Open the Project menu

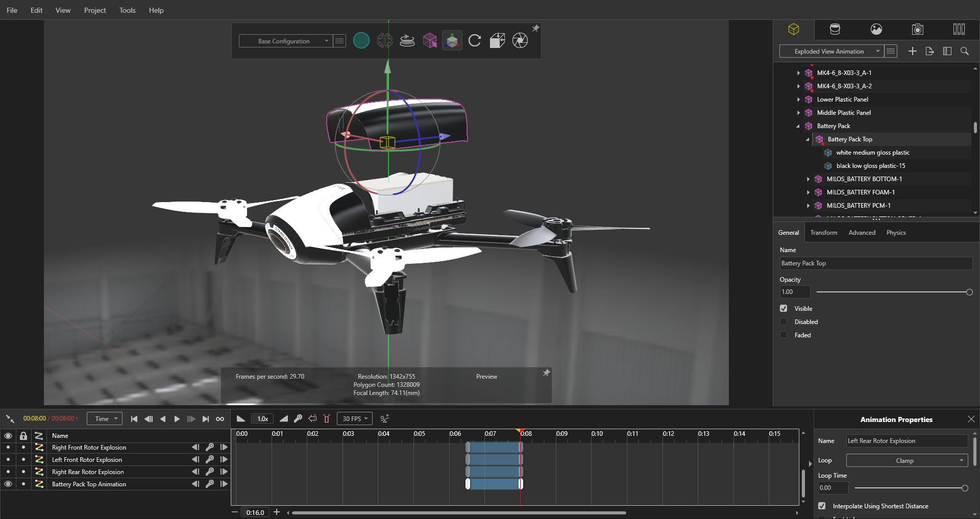pyautogui.click(x=95, y=10)
